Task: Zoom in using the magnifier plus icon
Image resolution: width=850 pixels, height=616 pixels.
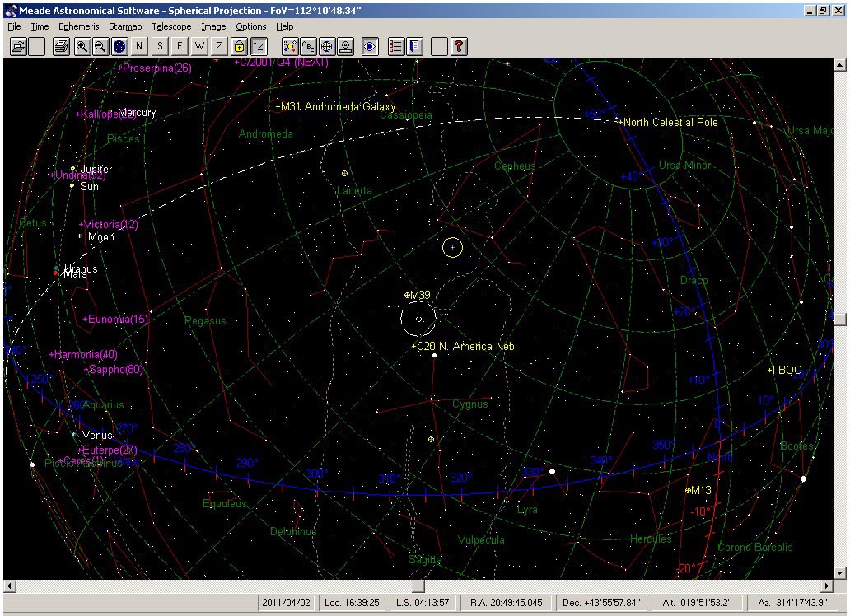Action: [x=82, y=46]
